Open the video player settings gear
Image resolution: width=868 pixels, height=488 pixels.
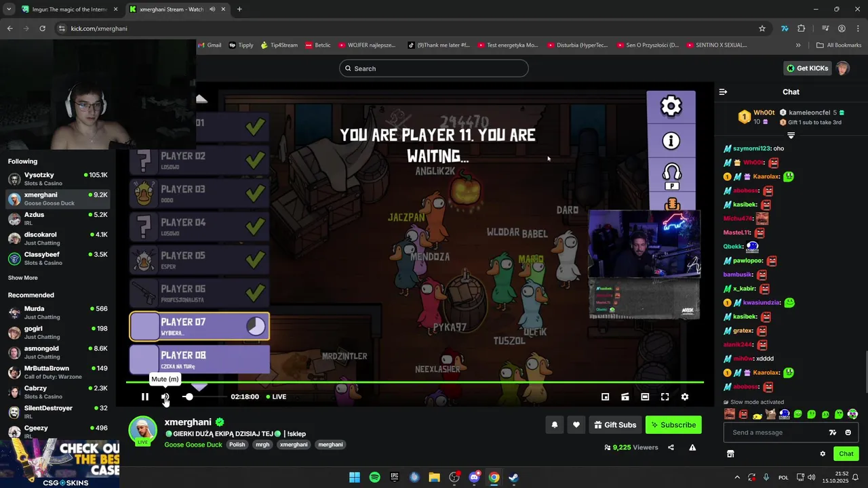(x=685, y=396)
